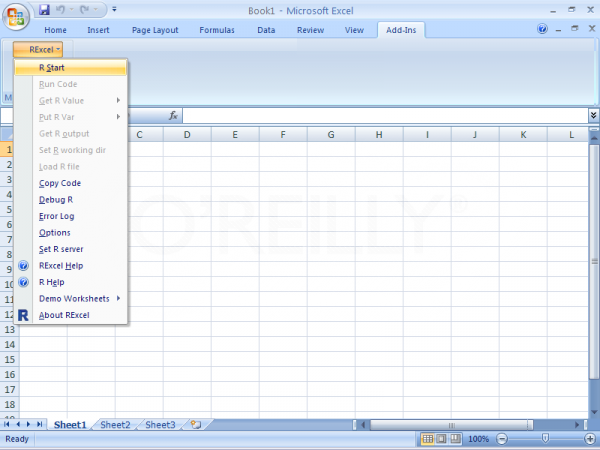Expand the Demo Worksheets submenu
The width and height of the screenshot is (600, 450).
(x=73, y=299)
